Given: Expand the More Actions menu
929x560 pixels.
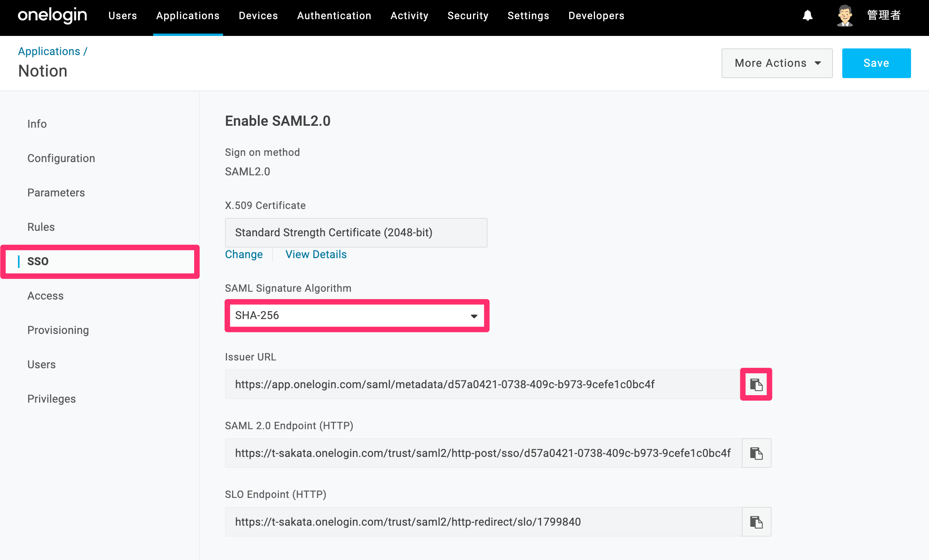Looking at the screenshot, I should pos(777,63).
